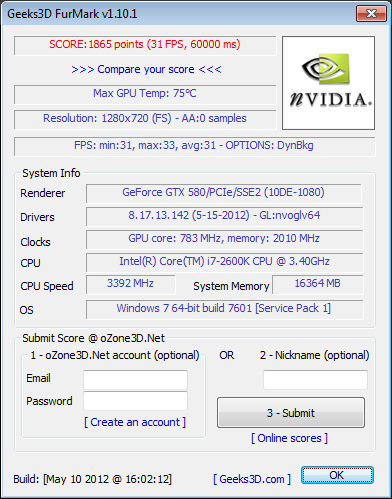The image size is (392, 499).
Task: Click the Resolution: 1280x720 (FS) text
Action: (x=145, y=118)
